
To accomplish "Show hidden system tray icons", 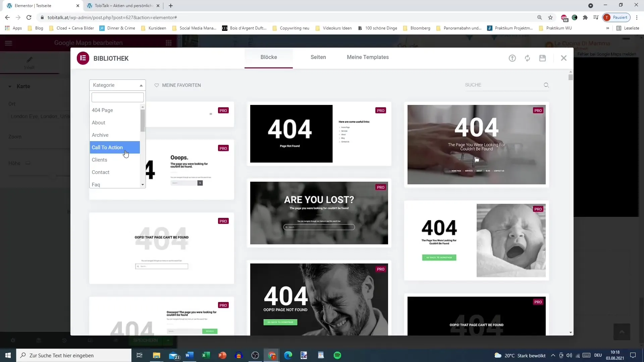I will pyautogui.click(x=553, y=355).
